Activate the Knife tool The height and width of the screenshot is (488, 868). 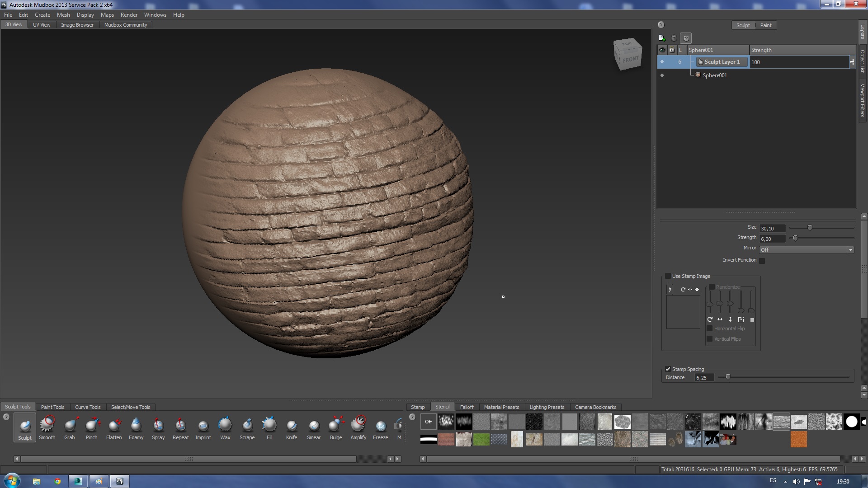292,427
